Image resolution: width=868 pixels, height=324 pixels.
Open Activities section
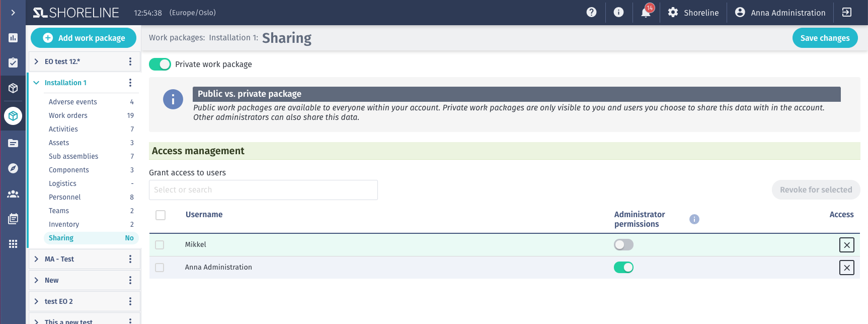coord(91,129)
